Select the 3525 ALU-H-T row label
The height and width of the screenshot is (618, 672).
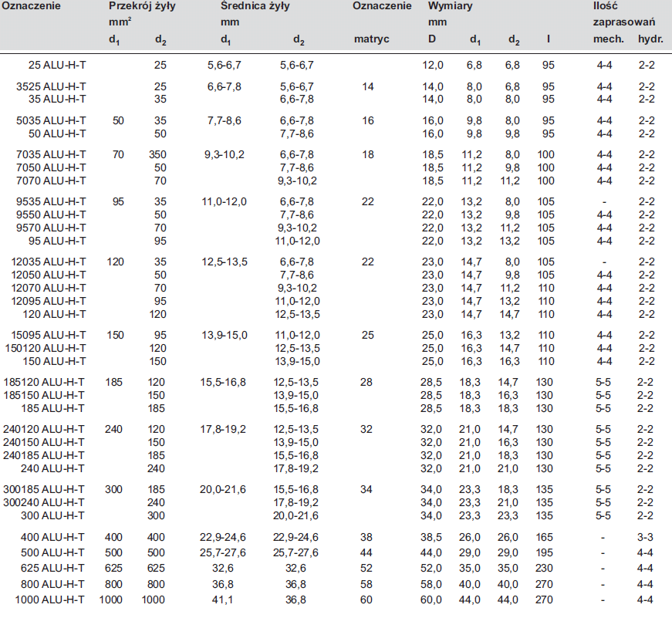(50, 87)
